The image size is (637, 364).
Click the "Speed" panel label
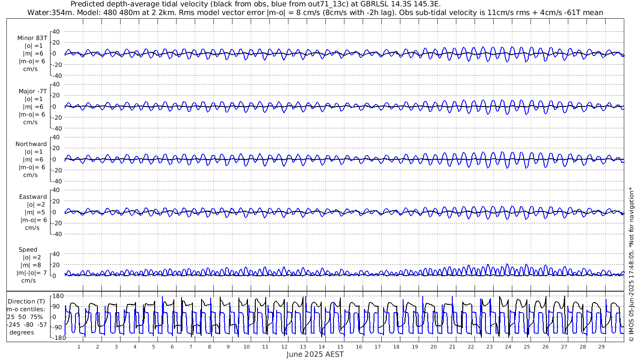(x=28, y=250)
